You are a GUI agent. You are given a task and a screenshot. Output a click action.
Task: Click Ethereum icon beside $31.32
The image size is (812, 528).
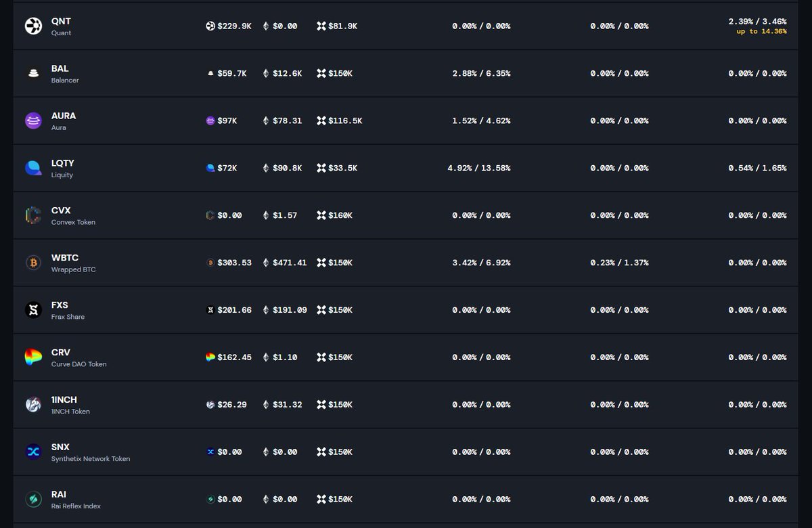[x=266, y=405]
